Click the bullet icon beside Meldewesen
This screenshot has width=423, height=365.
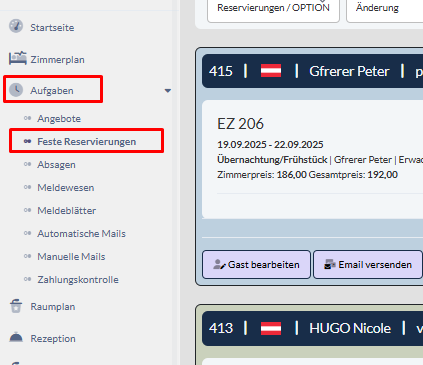[27, 187]
